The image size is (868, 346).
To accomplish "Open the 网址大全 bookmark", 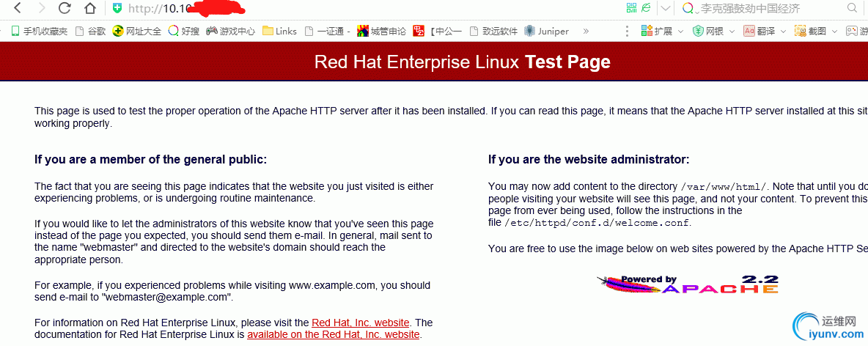I will click(137, 31).
